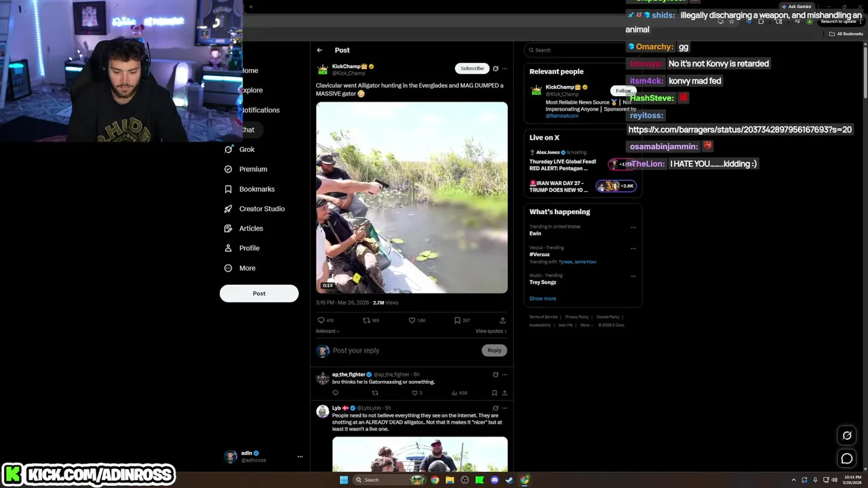Open the Windows Start menu

(344, 480)
